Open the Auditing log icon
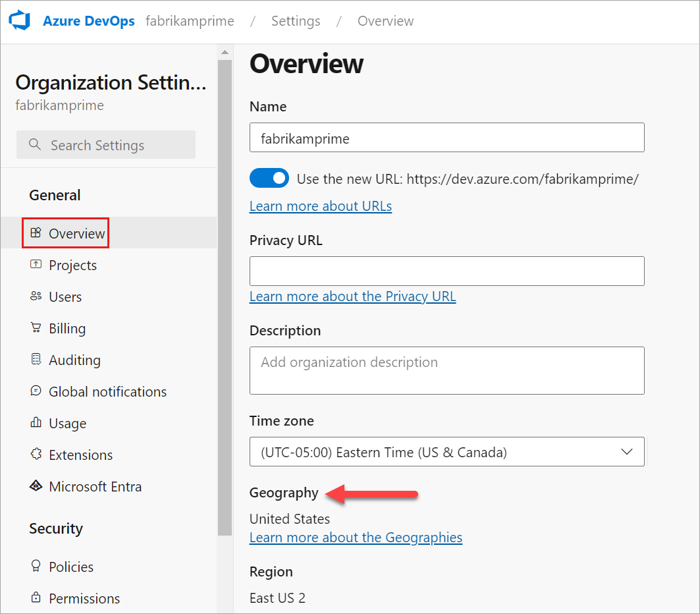 tap(36, 360)
